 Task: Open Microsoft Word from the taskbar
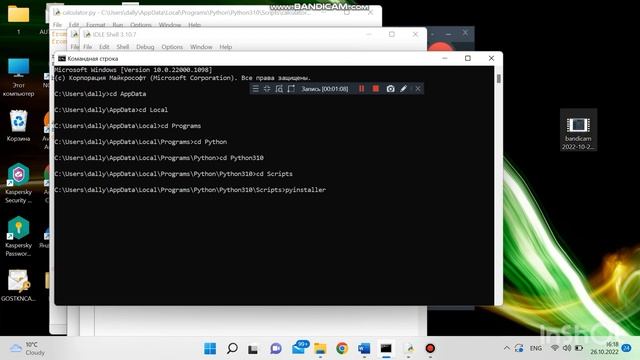tap(364, 348)
